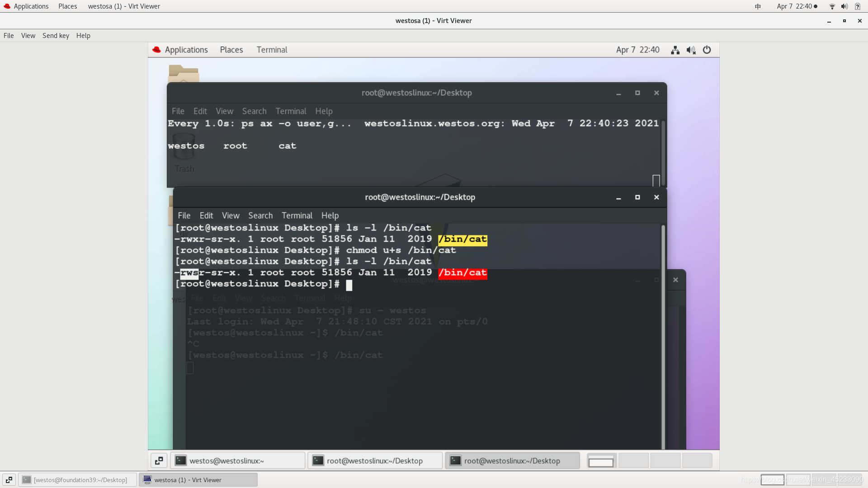
Task: Open Virt Viewer View menu
Action: (x=28, y=36)
